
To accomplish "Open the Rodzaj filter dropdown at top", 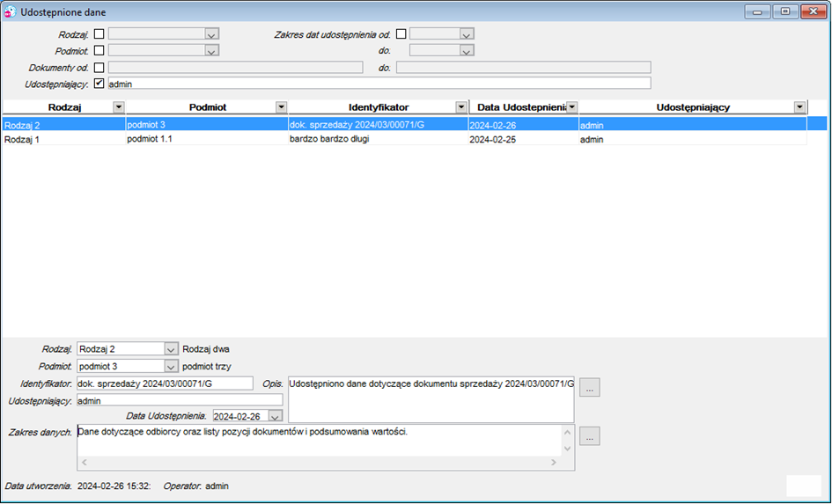I will [211, 34].
